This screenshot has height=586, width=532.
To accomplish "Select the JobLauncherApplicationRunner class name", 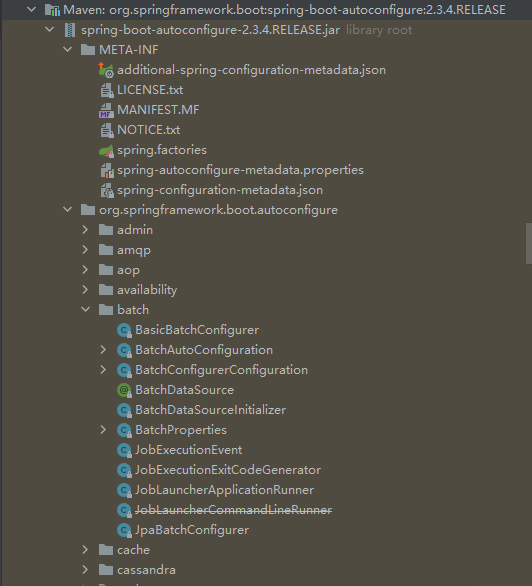I will [225, 490].
